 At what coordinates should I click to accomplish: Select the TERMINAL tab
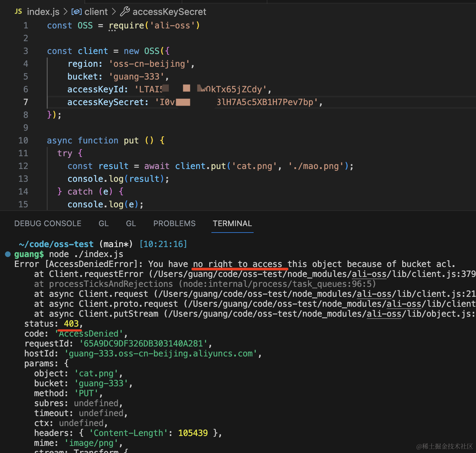tap(232, 223)
